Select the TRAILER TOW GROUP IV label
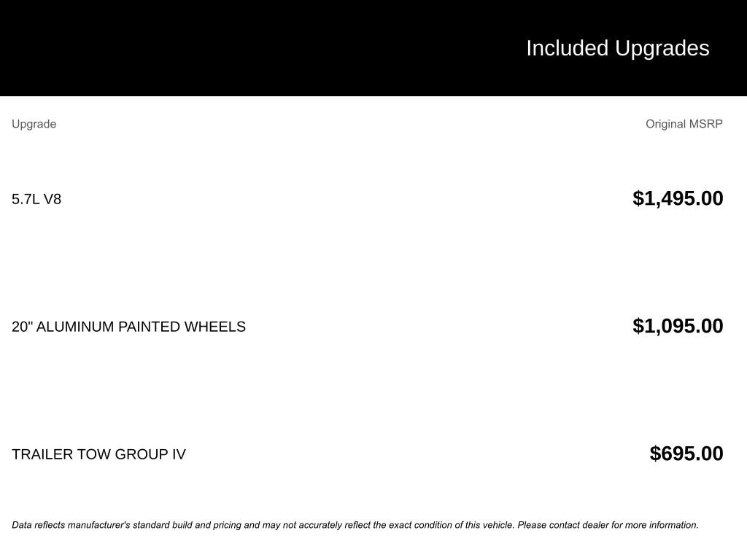Viewport: 747px width, 560px height. [x=98, y=454]
